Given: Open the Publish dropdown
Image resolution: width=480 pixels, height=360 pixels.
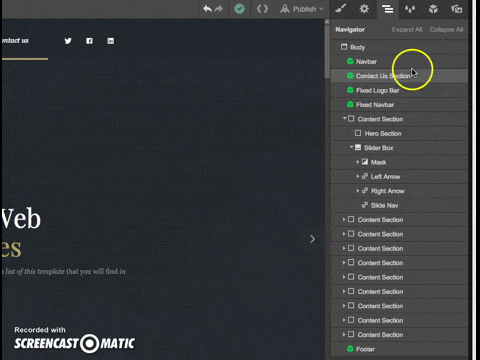Looking at the screenshot, I should tap(302, 9).
